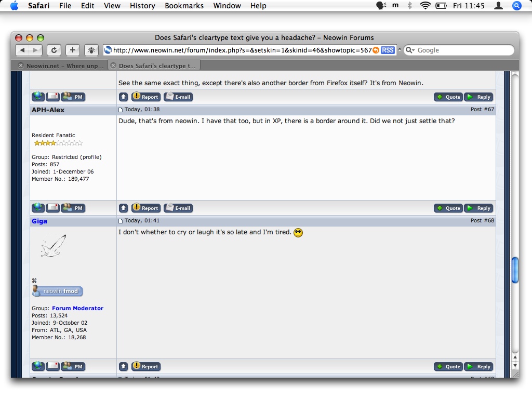Open the Bookmarks menu
The image size is (532, 399).
[x=184, y=6]
